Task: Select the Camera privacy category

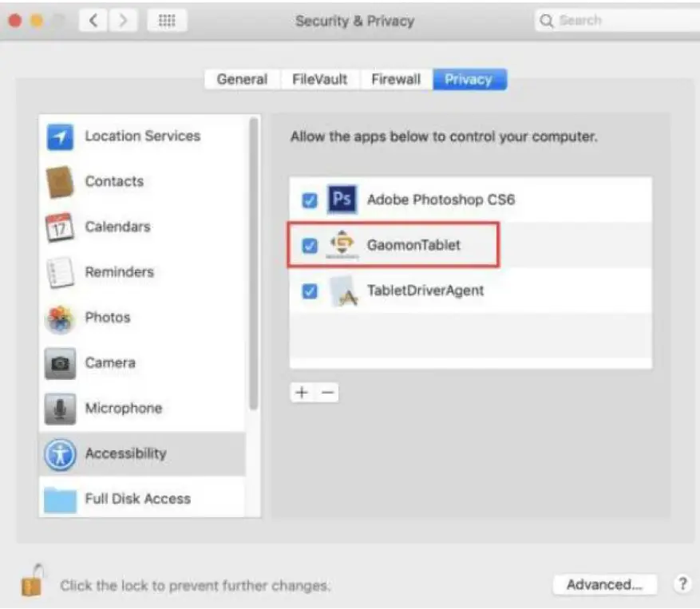Action: 142,362
